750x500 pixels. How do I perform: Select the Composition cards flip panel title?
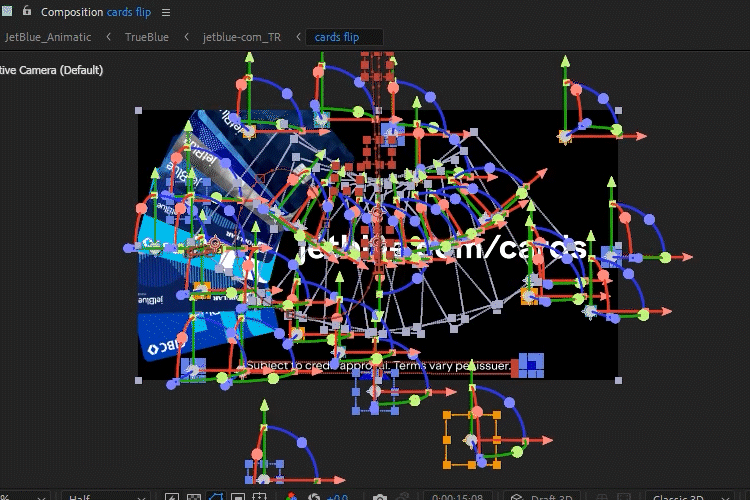(x=96, y=12)
